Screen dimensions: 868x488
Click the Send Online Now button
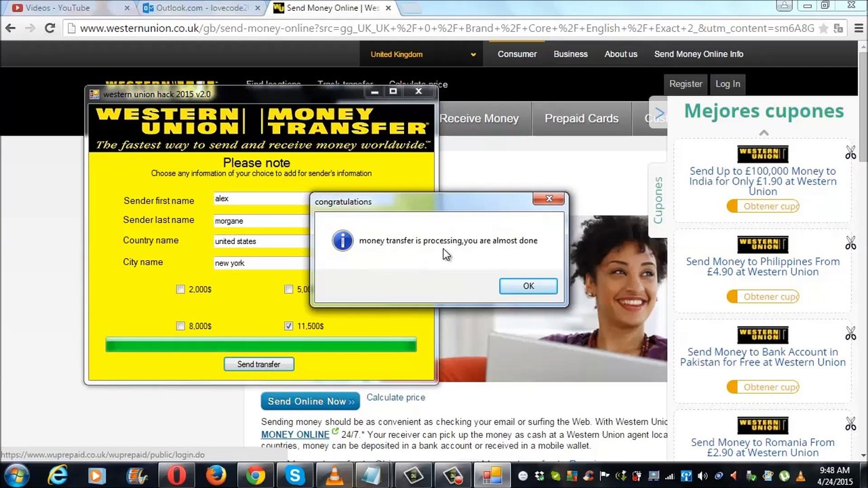pos(311,401)
